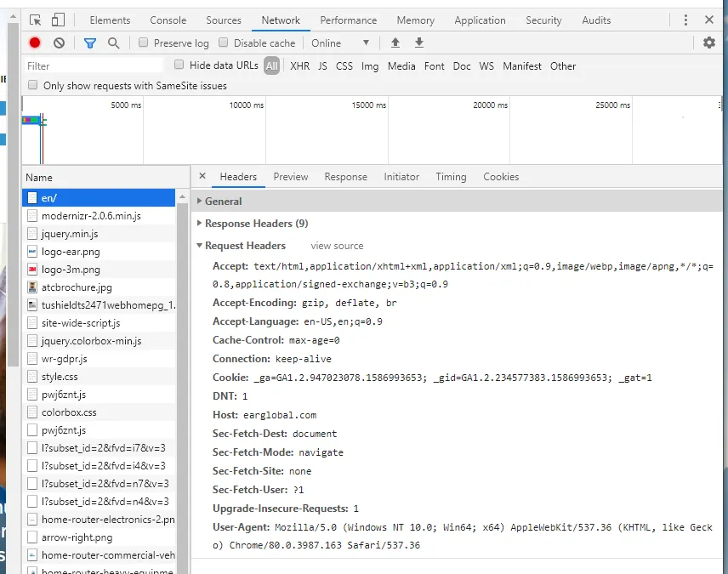Enable Disable cache checkbox
Image resolution: width=728 pixels, height=574 pixels.
(224, 43)
